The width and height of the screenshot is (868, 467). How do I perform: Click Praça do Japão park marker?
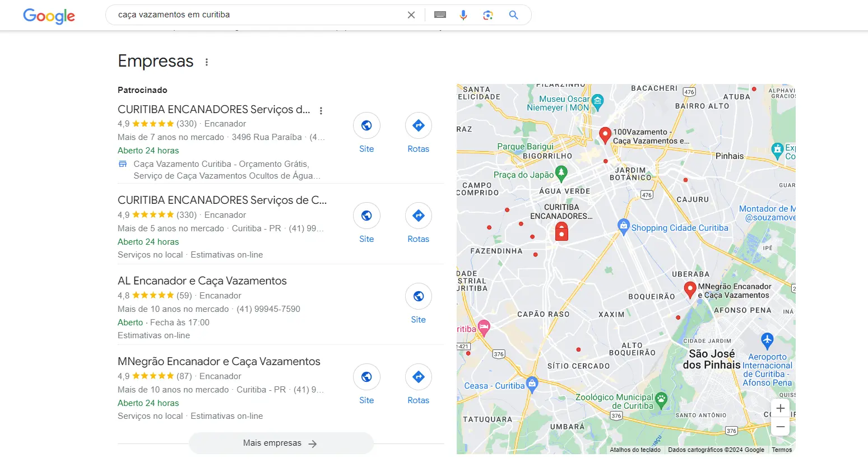click(x=561, y=173)
